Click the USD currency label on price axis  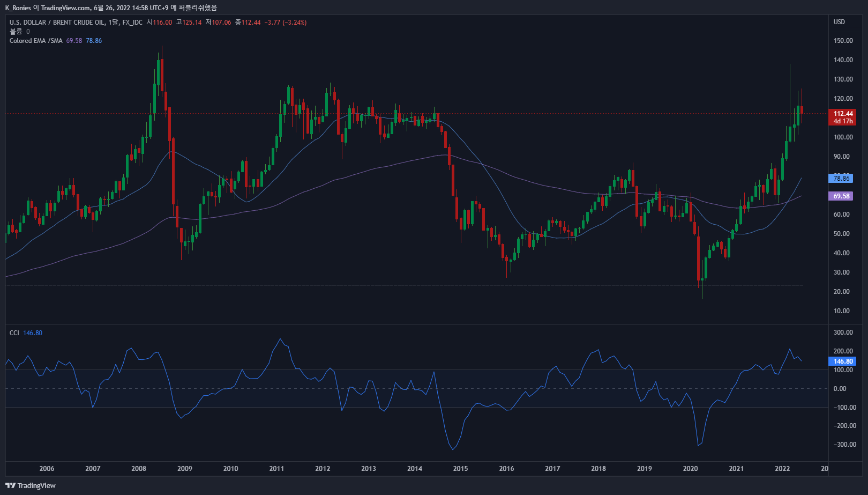click(839, 22)
